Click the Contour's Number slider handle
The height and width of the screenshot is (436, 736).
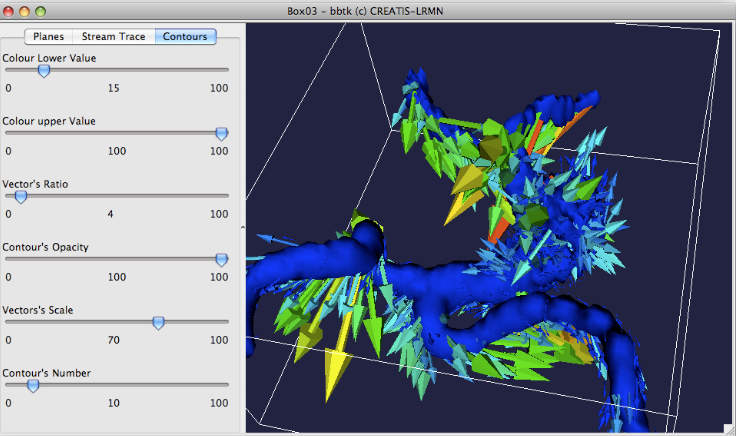point(33,385)
